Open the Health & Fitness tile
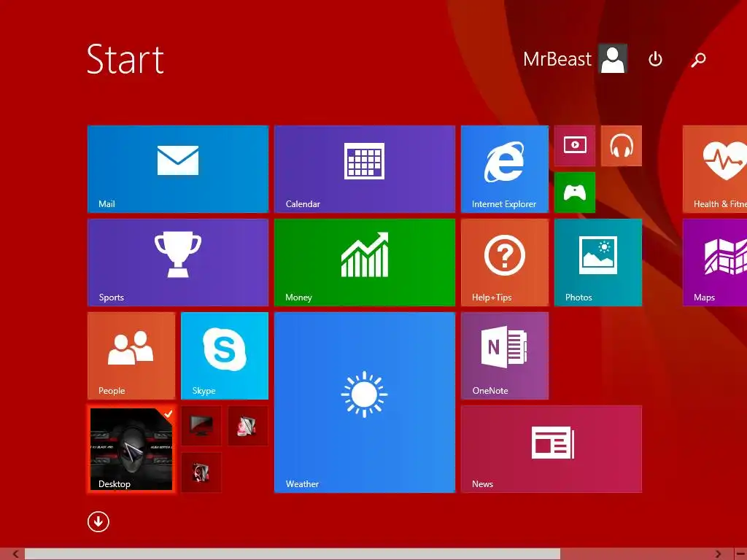 click(715, 169)
